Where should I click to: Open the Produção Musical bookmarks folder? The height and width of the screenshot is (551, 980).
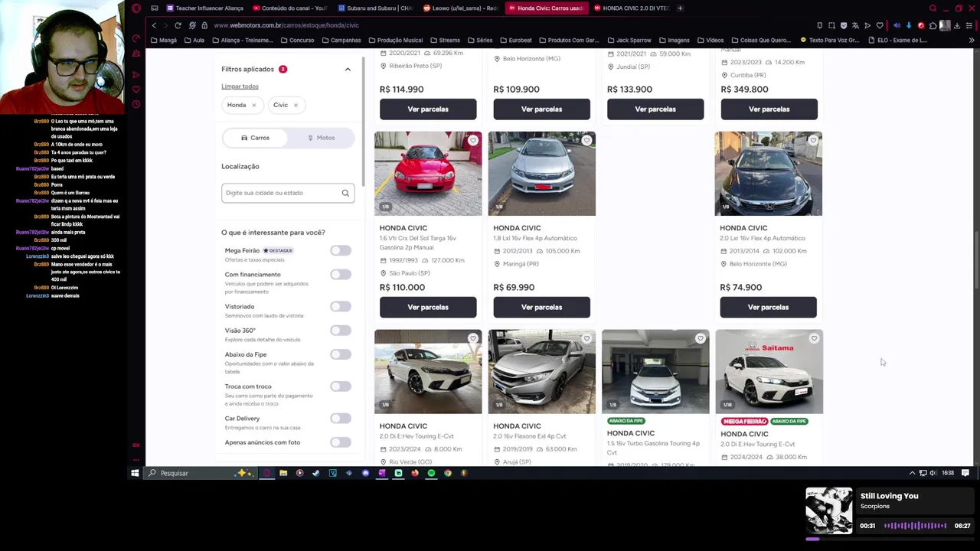(x=395, y=40)
